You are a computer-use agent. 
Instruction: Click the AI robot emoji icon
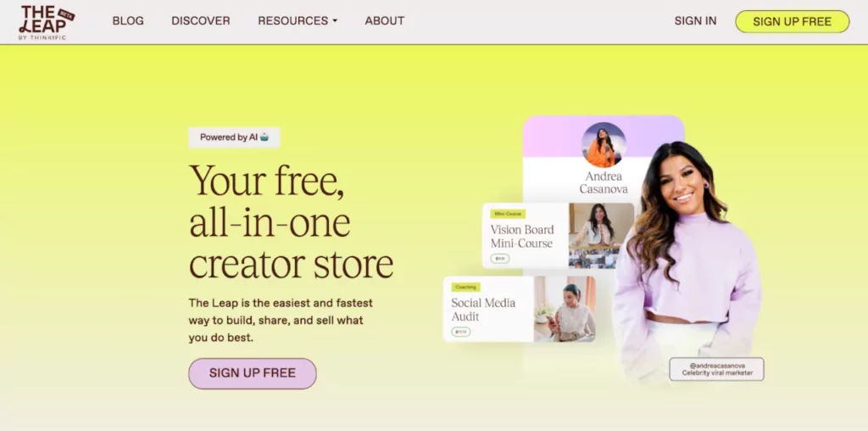tap(264, 137)
